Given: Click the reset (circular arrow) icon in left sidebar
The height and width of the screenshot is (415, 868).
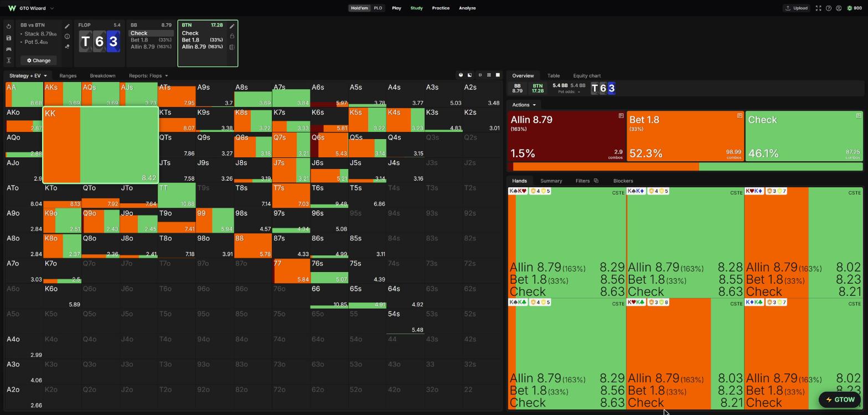Looking at the screenshot, I should pyautogui.click(x=9, y=27).
